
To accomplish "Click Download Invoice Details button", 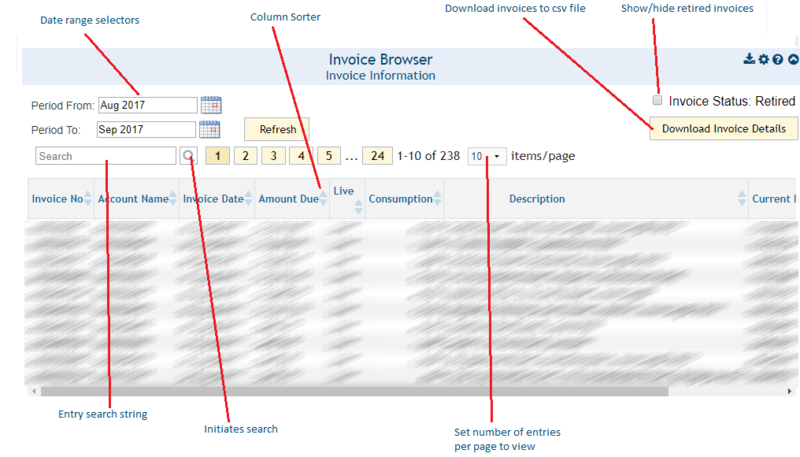I will point(723,129).
